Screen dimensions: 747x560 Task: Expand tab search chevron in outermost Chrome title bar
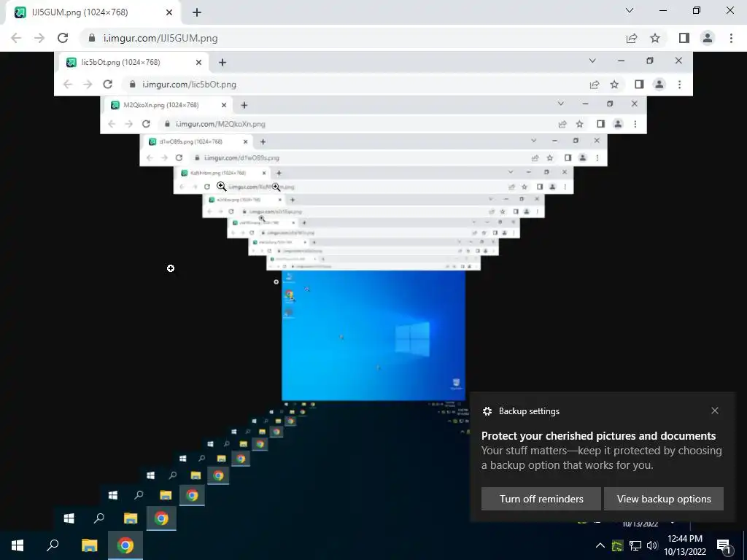tap(630, 10)
